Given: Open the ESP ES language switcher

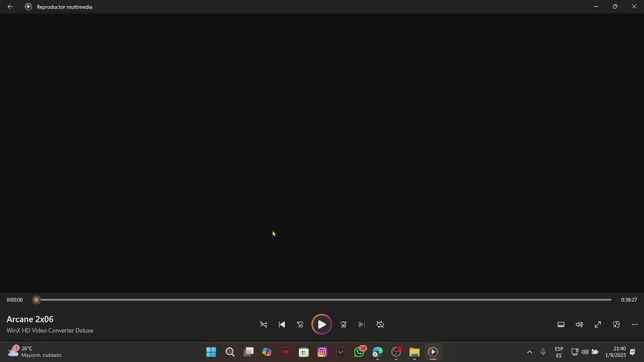Looking at the screenshot, I should click(559, 352).
